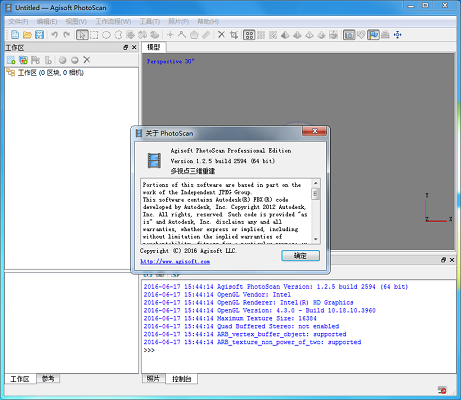
Task: Click the Undo arrow icon
Action: coord(55,35)
